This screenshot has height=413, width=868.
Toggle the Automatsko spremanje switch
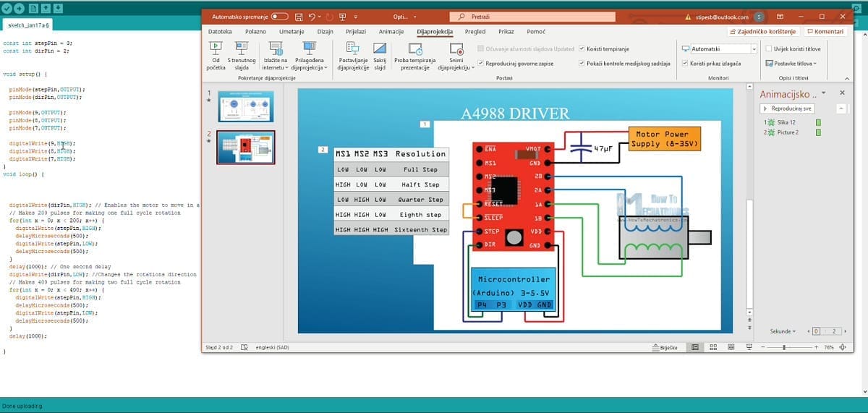coord(278,17)
